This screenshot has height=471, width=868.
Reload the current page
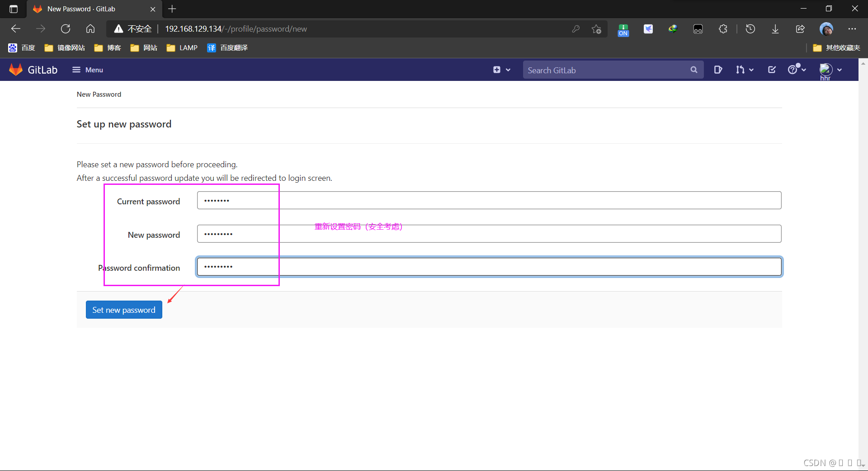pos(66,29)
